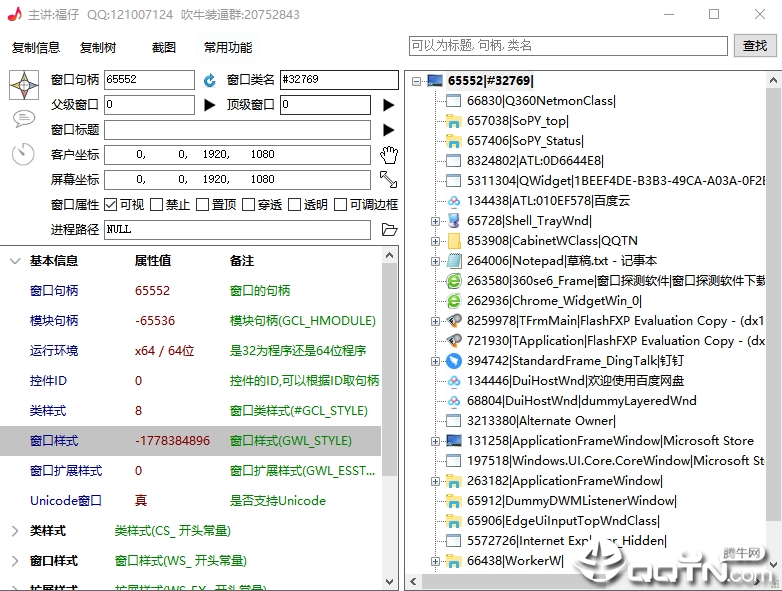Click the play arrow beside window title field
Image resolution: width=782 pixels, height=591 pixels.
click(389, 130)
